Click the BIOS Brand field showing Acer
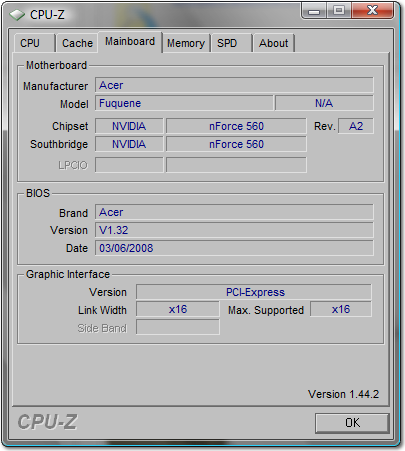The width and height of the screenshot is (405, 451). [x=234, y=212]
